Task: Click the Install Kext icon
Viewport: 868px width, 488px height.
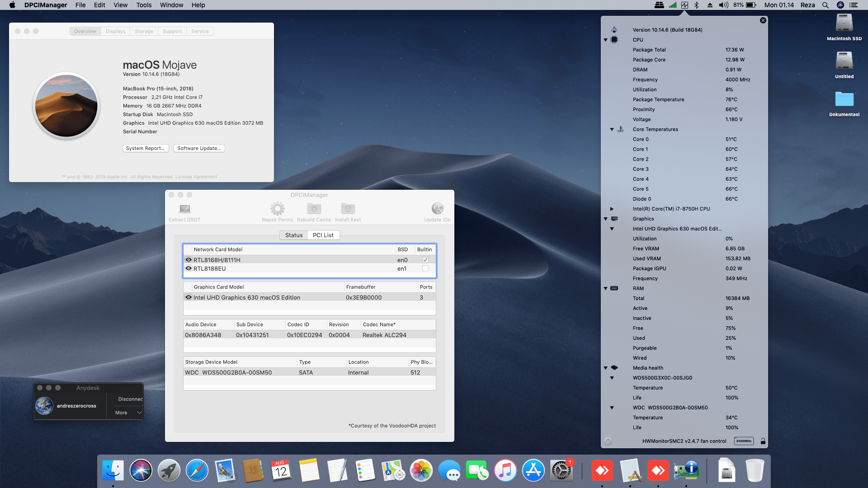Action: 348,209
